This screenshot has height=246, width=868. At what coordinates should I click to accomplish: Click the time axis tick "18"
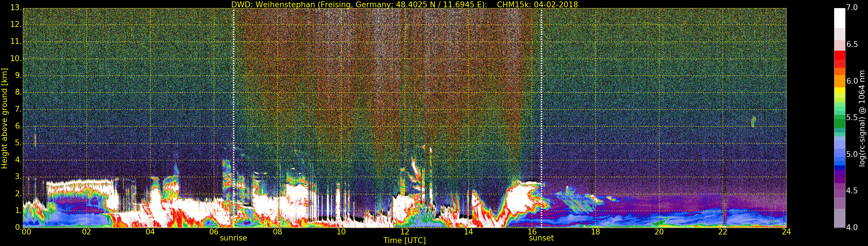point(595,232)
